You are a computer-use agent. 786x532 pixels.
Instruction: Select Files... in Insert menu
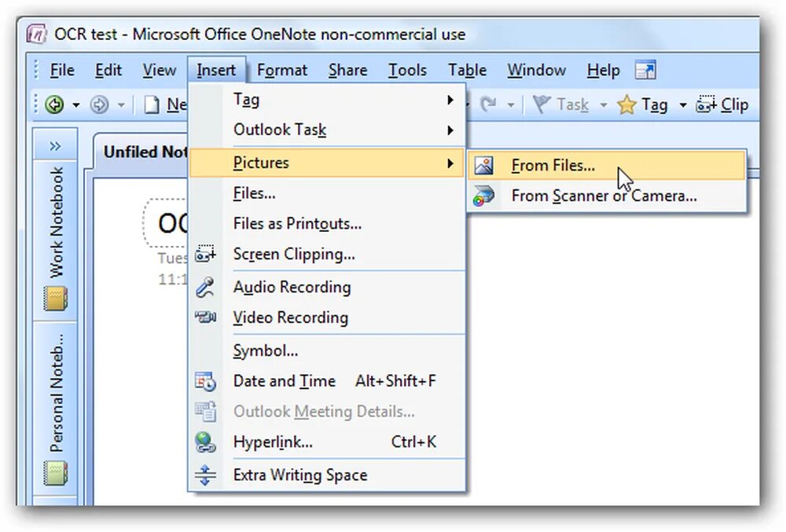click(x=327, y=193)
